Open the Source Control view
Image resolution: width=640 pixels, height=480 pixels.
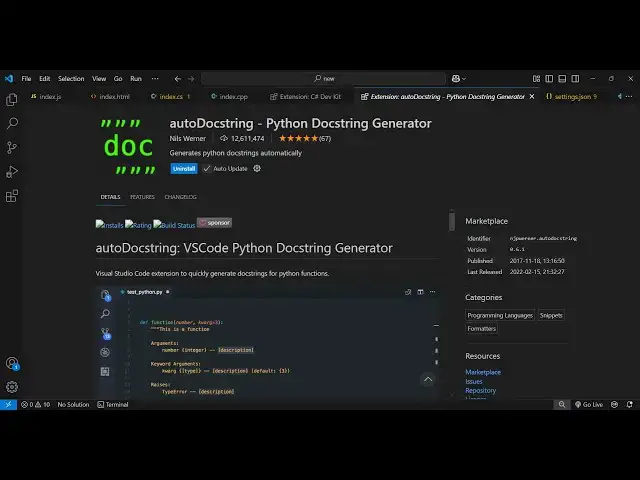[12, 147]
